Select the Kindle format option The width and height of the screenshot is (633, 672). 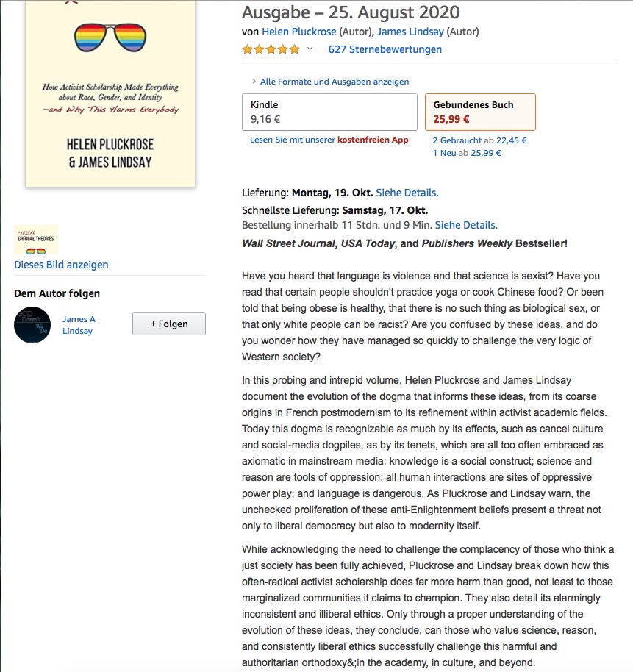pyautogui.click(x=329, y=112)
